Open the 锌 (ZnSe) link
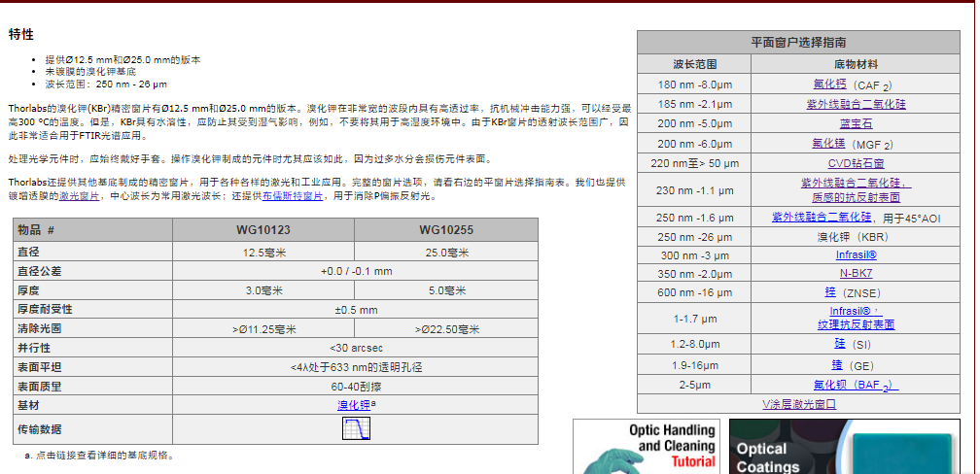This screenshot has width=980, height=474. pos(829,292)
